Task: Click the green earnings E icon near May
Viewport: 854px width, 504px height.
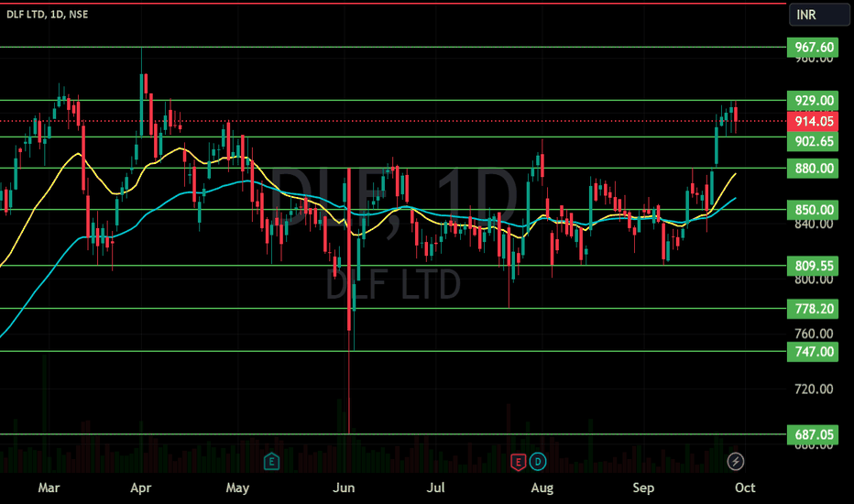Action: (x=271, y=462)
